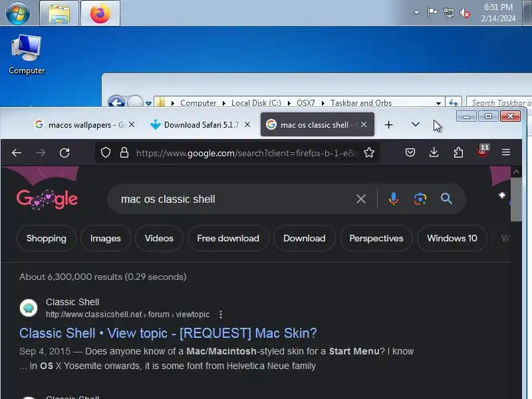
Task: Open Windows Explorer from the taskbar
Action: pos(59,13)
